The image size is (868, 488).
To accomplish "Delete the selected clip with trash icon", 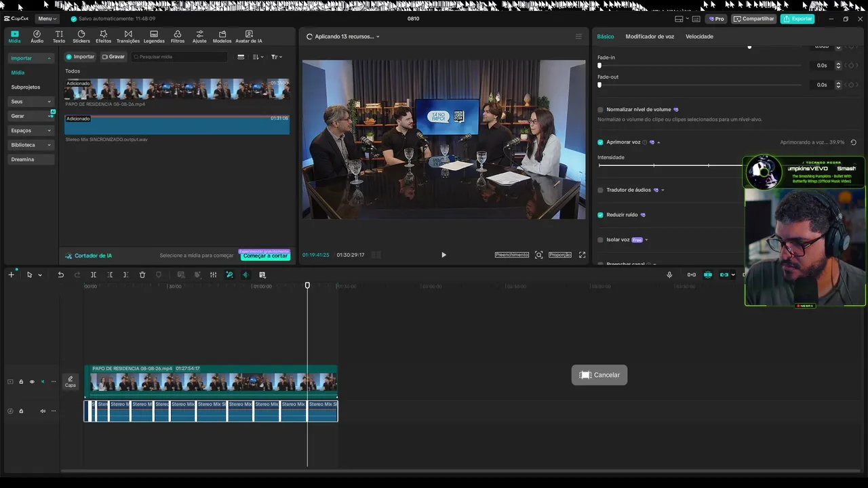I will [142, 274].
